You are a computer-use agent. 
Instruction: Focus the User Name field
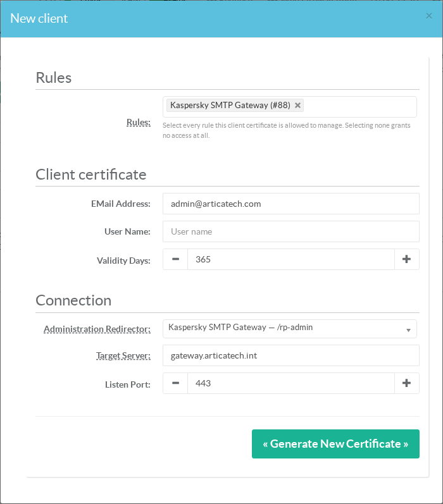[x=291, y=231]
